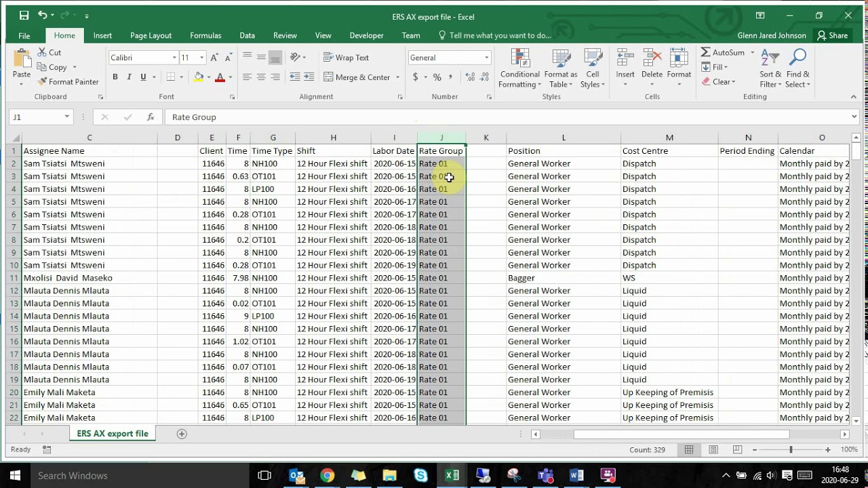Open the AutoSum dropdown arrow
Viewport: 868px width, 488px height.
pos(752,52)
